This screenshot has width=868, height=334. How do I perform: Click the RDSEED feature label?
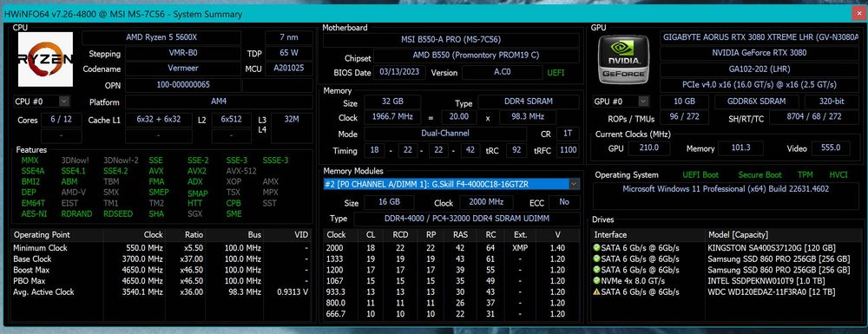tap(118, 213)
